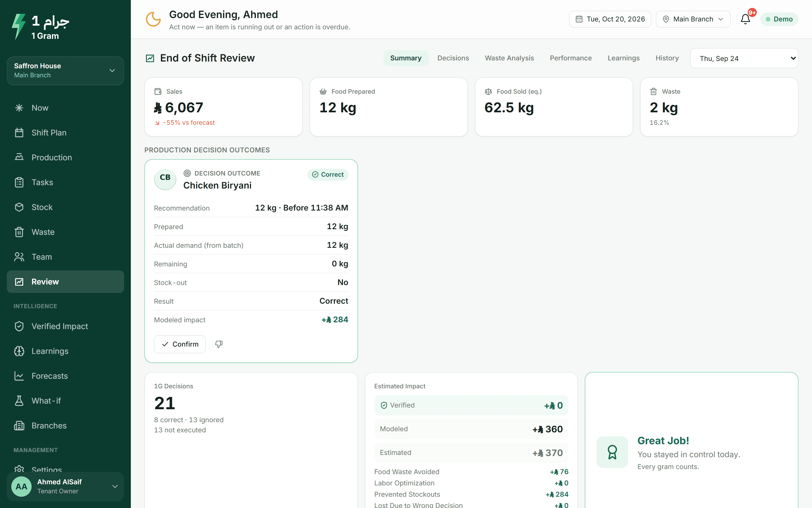
Task: Open What-if flask icon
Action: (19, 401)
